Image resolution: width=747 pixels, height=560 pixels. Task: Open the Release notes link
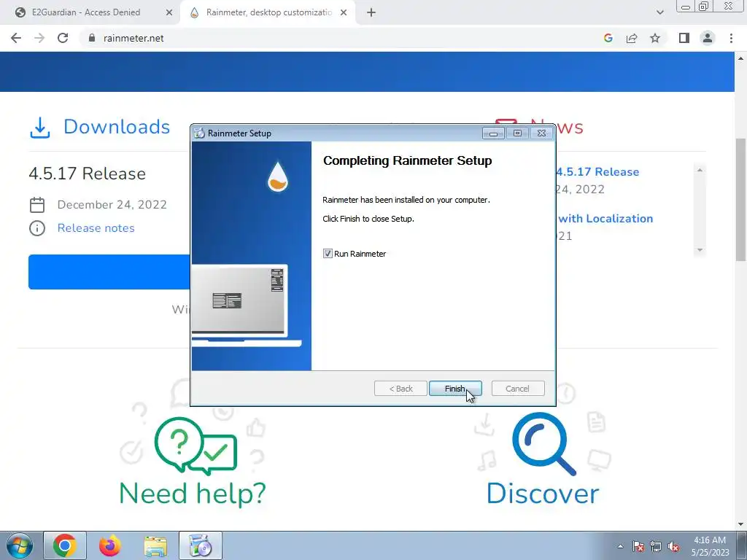[x=96, y=228]
